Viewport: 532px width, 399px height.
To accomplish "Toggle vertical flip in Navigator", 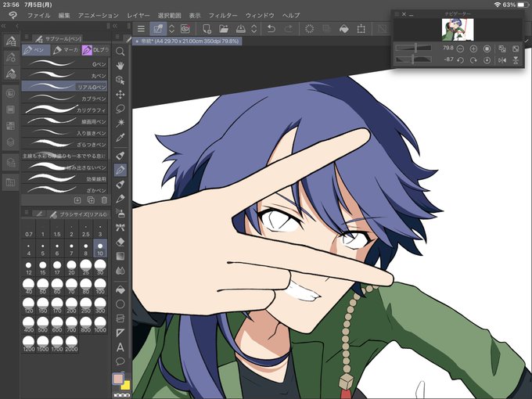I will tap(516, 60).
